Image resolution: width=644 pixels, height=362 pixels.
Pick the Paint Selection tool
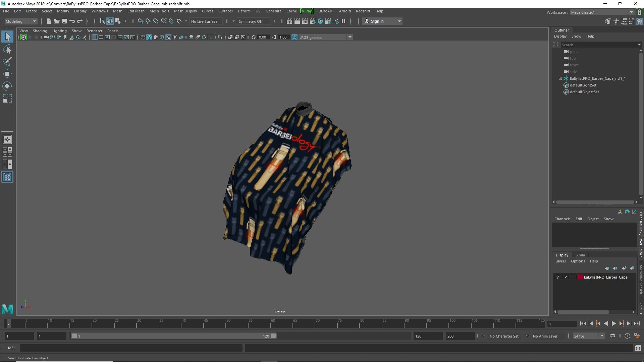pyautogui.click(x=7, y=61)
